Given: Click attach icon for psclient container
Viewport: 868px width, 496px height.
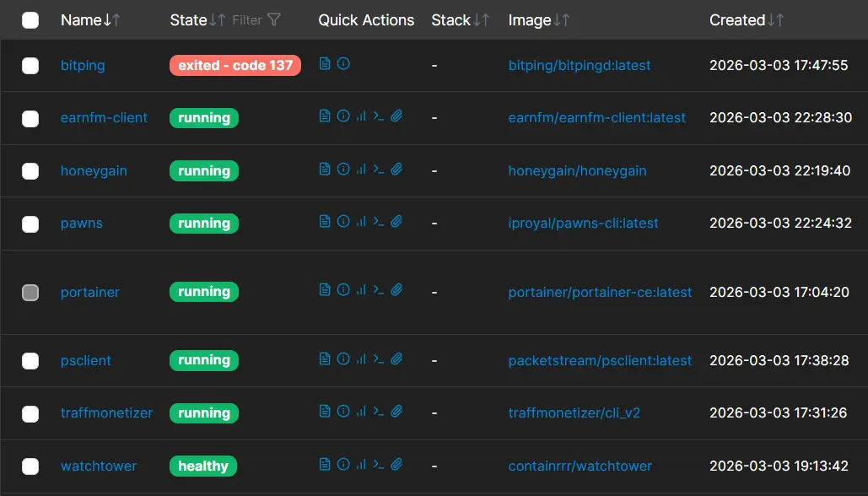Looking at the screenshot, I should (x=396, y=359).
